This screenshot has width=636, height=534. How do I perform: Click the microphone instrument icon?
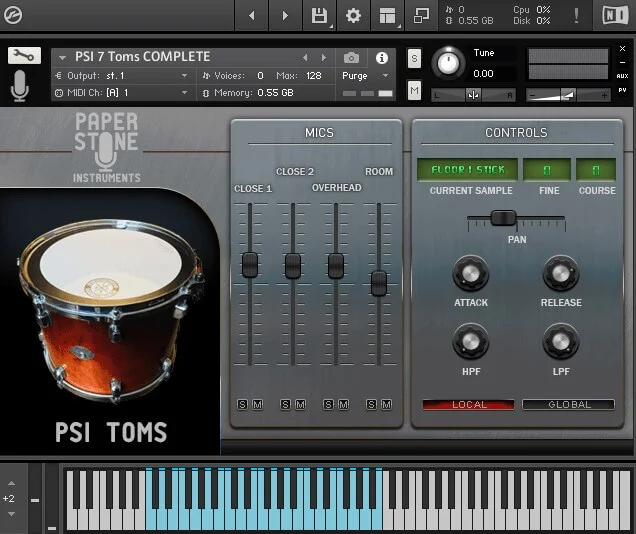point(19,86)
